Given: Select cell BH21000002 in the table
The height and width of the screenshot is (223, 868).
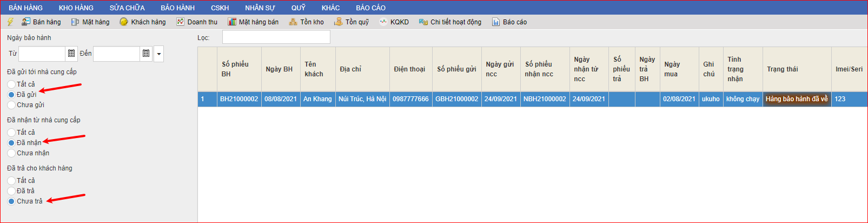Looking at the screenshot, I should pyautogui.click(x=239, y=99).
